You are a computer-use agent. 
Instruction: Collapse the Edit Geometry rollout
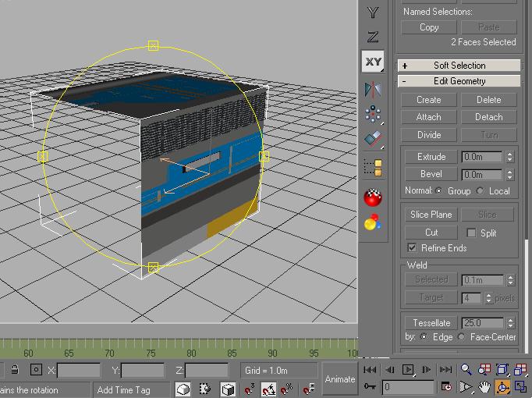(x=459, y=81)
